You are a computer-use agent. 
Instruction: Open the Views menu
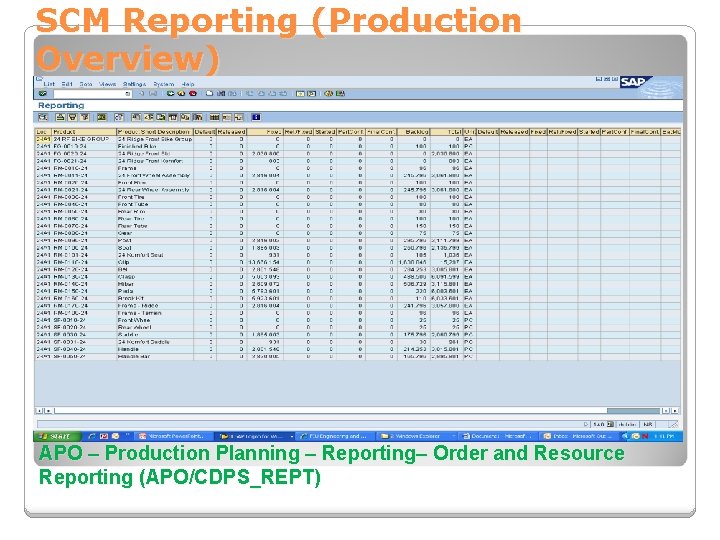[107, 84]
